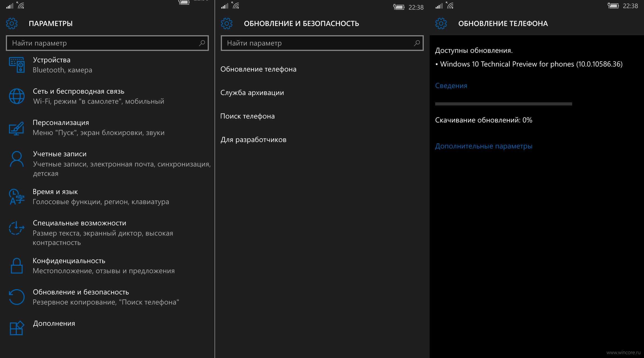This screenshot has height=358, width=644.
Task: Click the Конфиденциальность category title
Action: (69, 261)
